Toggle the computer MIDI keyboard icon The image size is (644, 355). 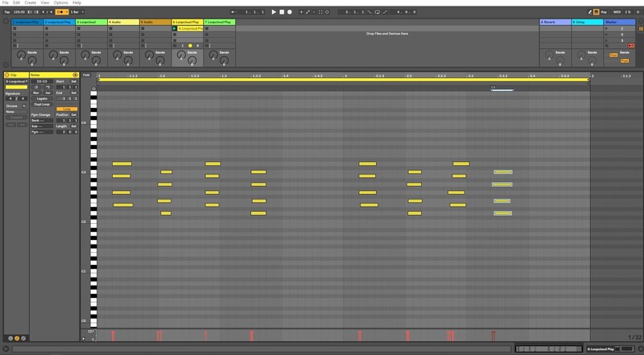[x=596, y=12]
